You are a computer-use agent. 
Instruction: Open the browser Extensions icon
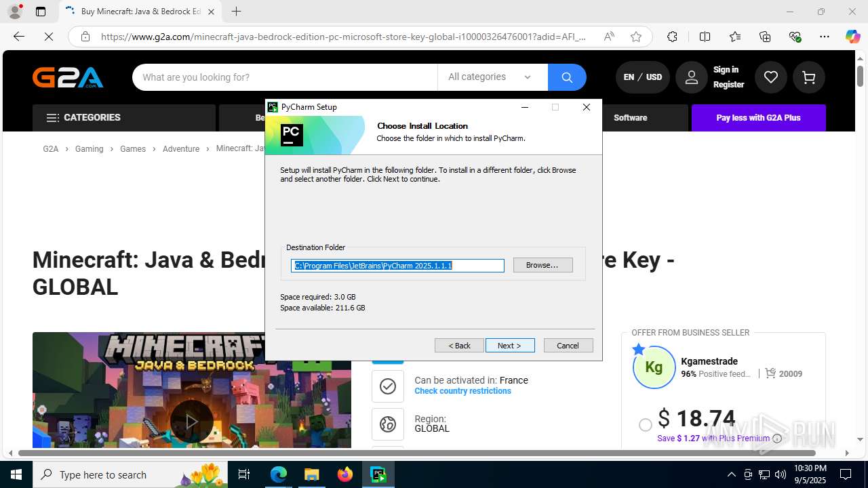(672, 37)
